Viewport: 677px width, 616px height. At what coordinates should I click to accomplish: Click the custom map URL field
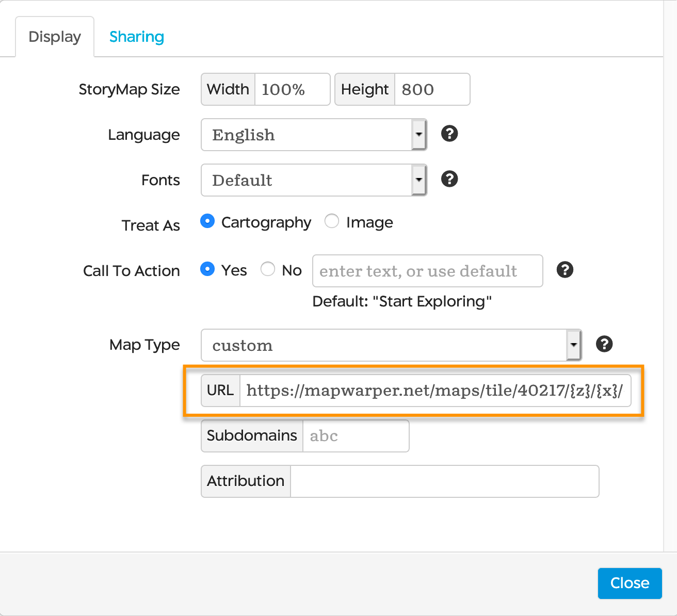pyautogui.click(x=436, y=391)
